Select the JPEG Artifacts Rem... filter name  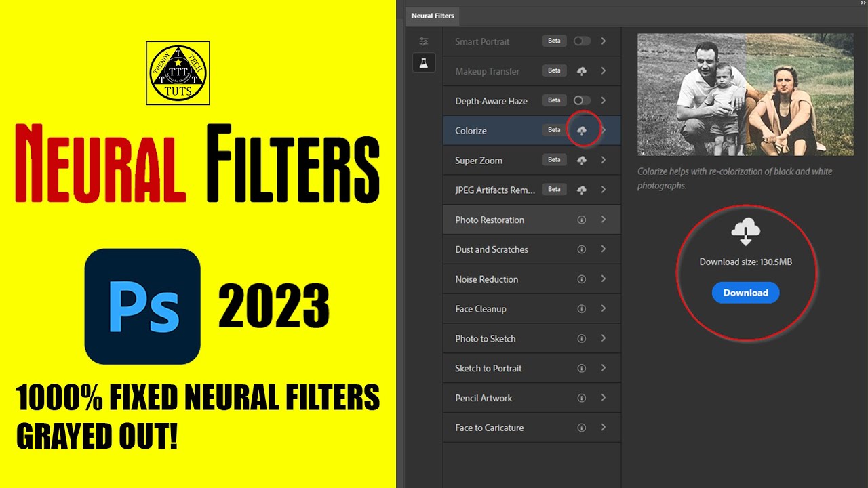click(x=495, y=190)
